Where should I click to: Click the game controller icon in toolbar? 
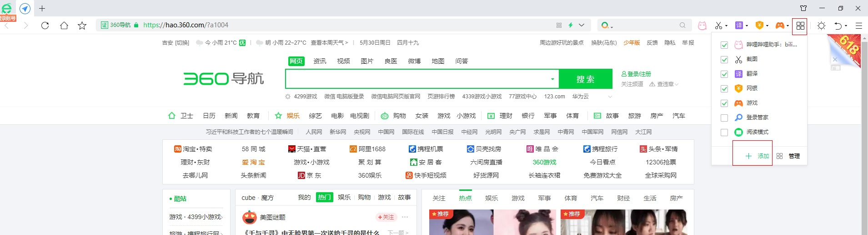[780, 26]
